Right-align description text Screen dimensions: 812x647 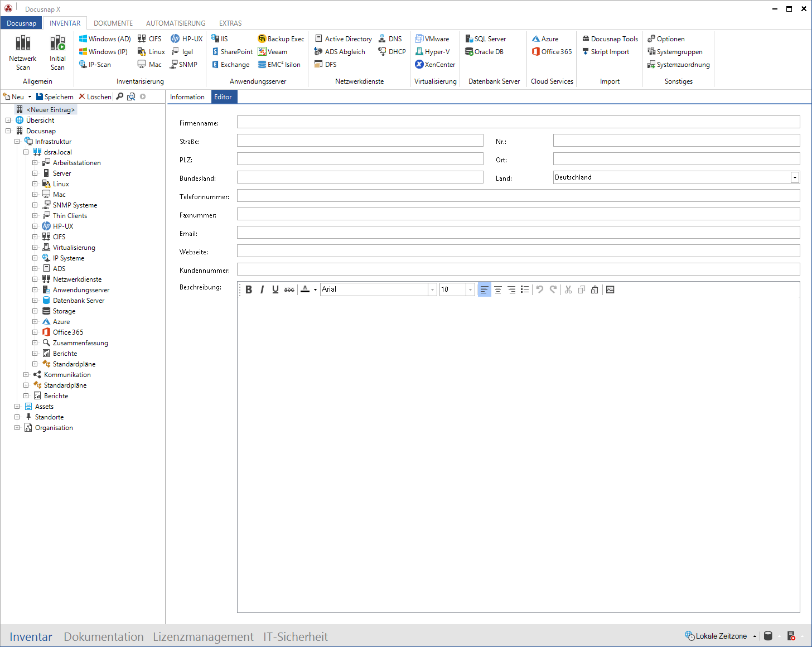click(x=511, y=289)
